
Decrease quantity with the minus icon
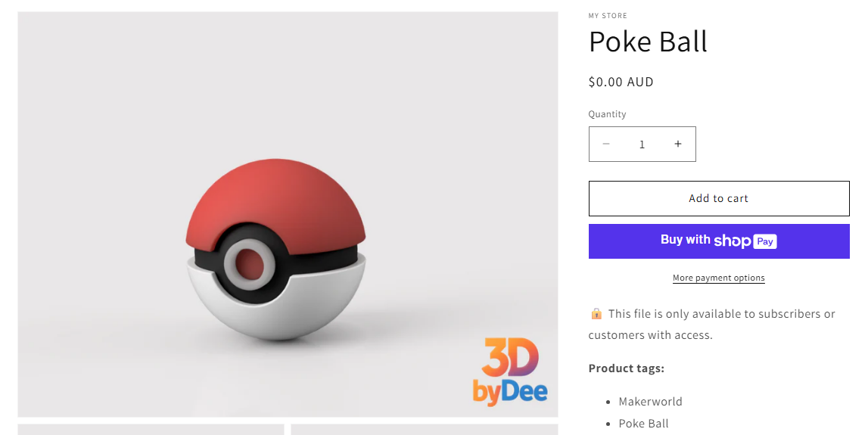point(606,144)
